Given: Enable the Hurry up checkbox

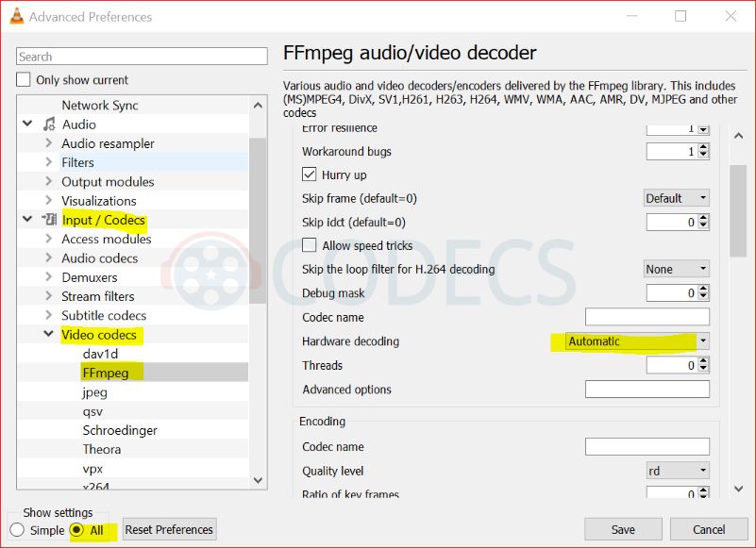Looking at the screenshot, I should [309, 174].
